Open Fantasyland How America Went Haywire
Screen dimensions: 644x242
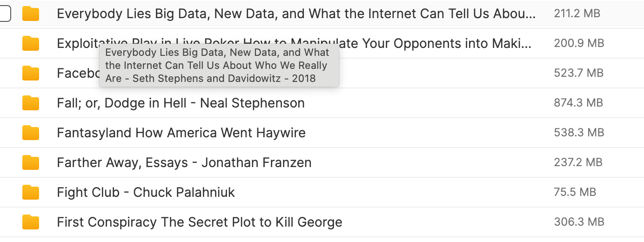click(x=181, y=133)
